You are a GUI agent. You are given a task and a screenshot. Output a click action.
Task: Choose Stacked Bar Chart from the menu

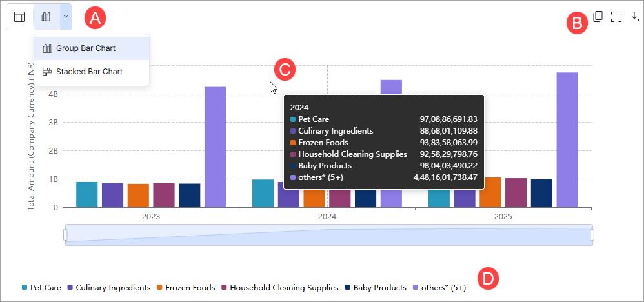88,72
